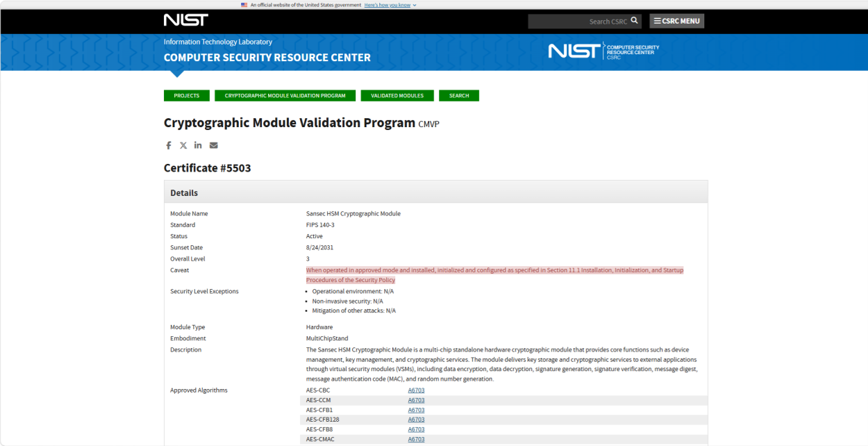The width and height of the screenshot is (868, 446).
Task: Click the 'Overall Level' label
Action: [x=187, y=258]
